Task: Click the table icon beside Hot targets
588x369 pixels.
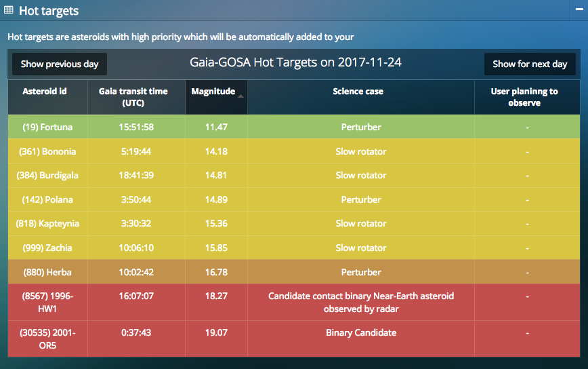Action: pyautogui.click(x=8, y=10)
